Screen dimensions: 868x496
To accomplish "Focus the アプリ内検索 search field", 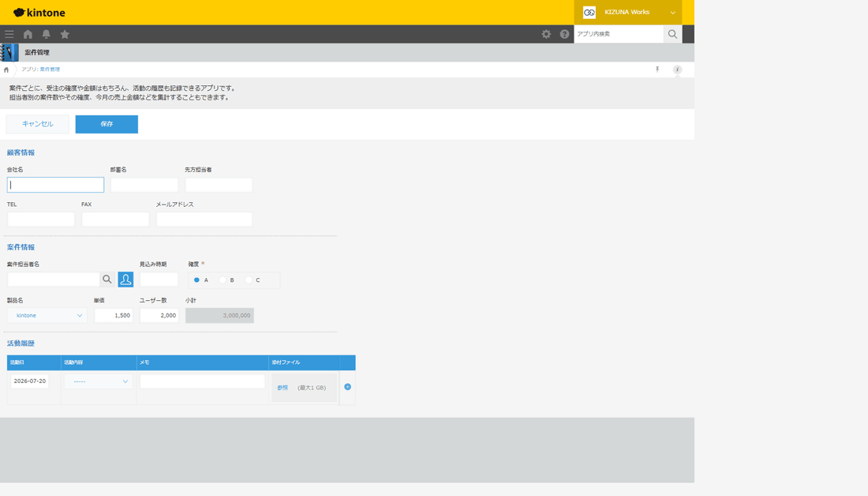I will (x=619, y=35).
